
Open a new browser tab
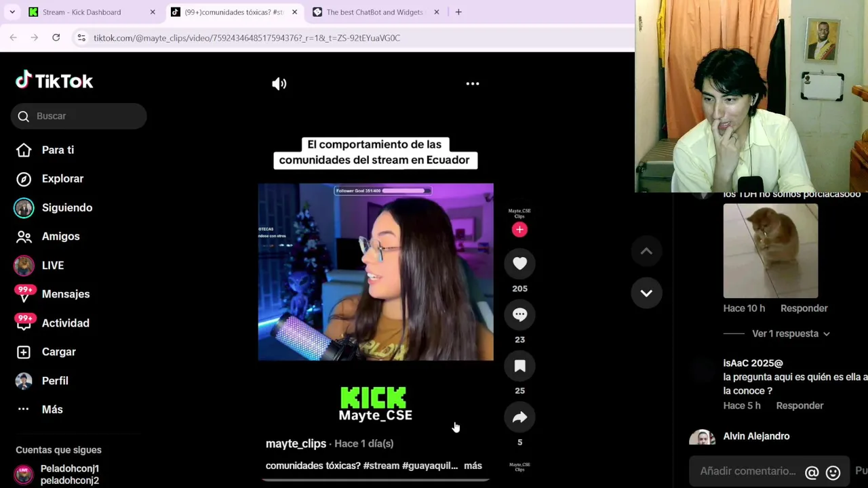pos(458,12)
